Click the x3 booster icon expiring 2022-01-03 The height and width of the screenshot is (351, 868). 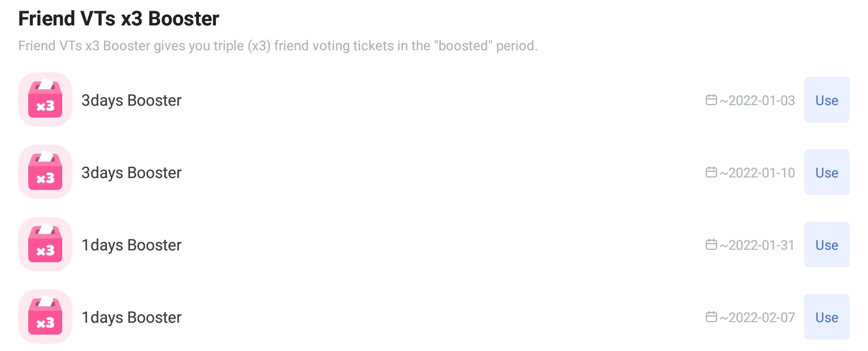[x=45, y=100]
